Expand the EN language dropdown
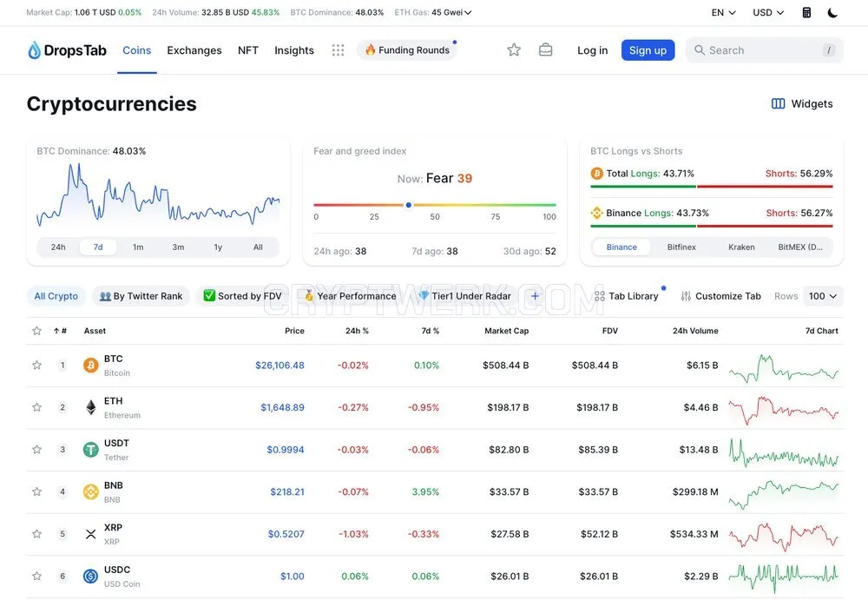 pos(723,12)
